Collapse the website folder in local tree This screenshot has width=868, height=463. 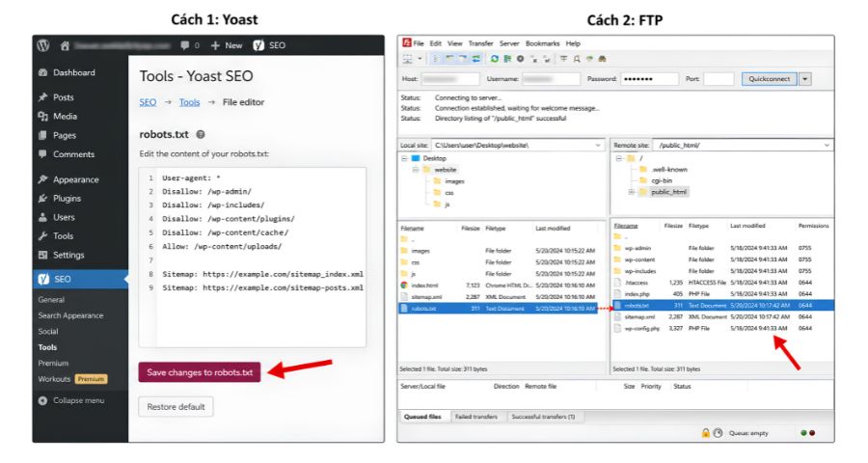415,170
